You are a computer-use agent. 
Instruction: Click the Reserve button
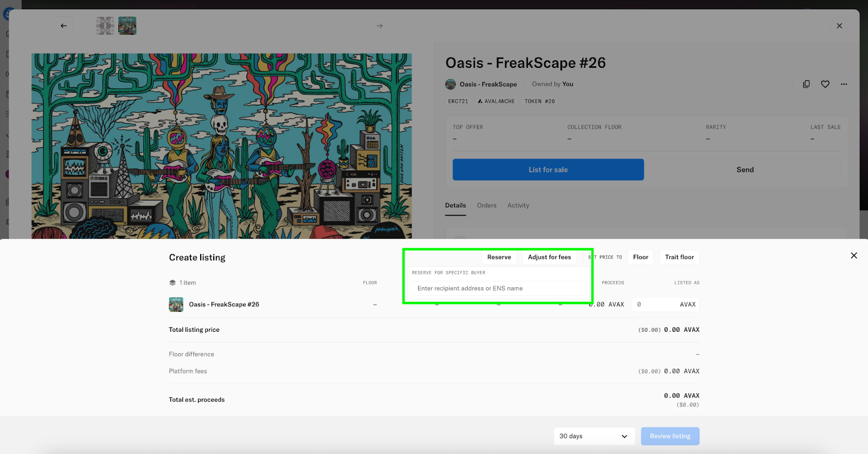point(499,257)
